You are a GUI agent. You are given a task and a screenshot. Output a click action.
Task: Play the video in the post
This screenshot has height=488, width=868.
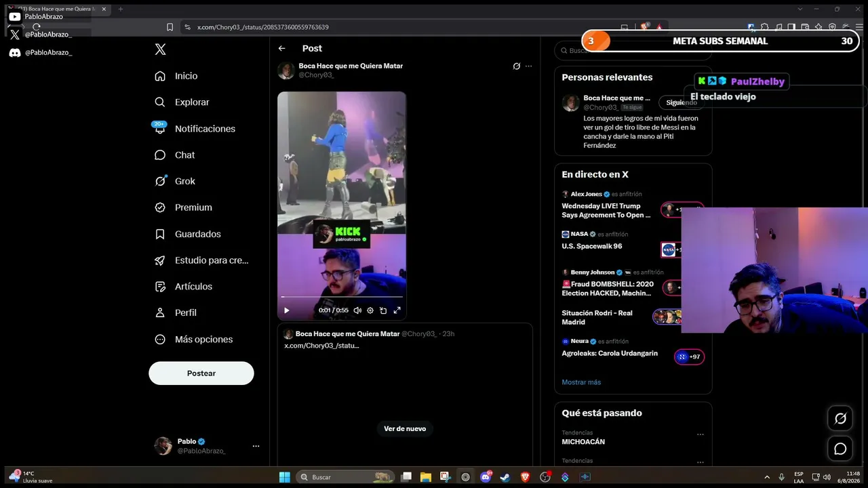click(286, 310)
